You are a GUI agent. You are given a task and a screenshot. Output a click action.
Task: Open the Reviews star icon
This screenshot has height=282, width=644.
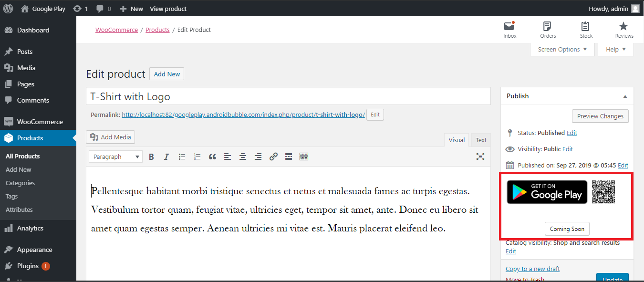point(624,30)
